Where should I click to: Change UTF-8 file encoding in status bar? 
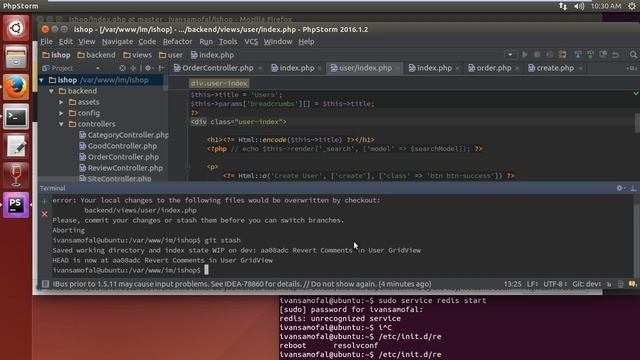[x=555, y=284]
